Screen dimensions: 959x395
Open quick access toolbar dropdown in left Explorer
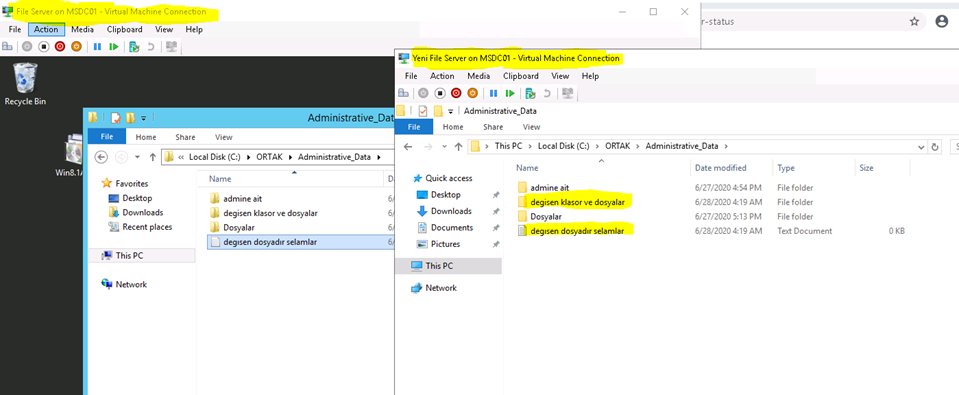pyautogui.click(x=143, y=118)
